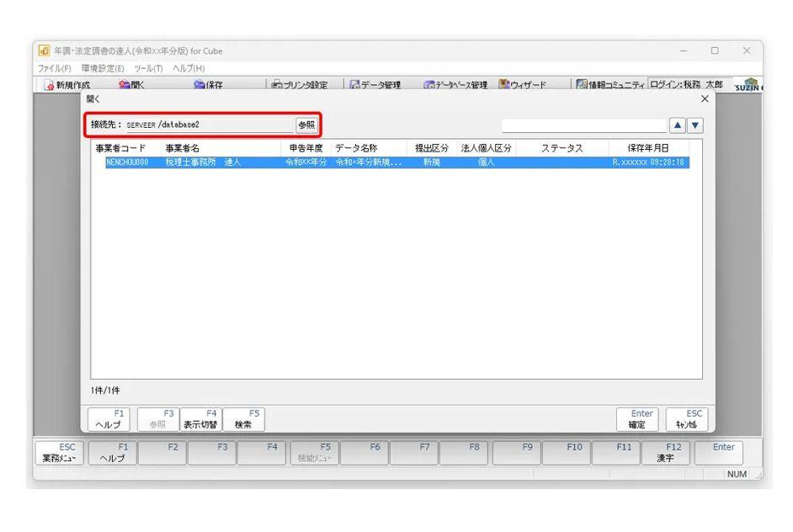Screen dimensions: 793x532
Task: Click the down arrow search button
Action: click(695, 125)
